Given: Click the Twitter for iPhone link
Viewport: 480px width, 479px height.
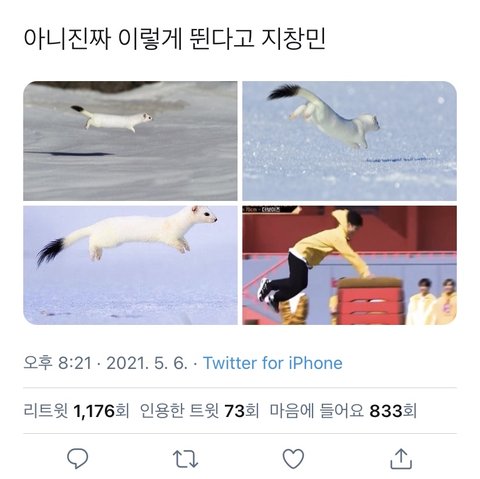Looking at the screenshot, I should click(273, 363).
